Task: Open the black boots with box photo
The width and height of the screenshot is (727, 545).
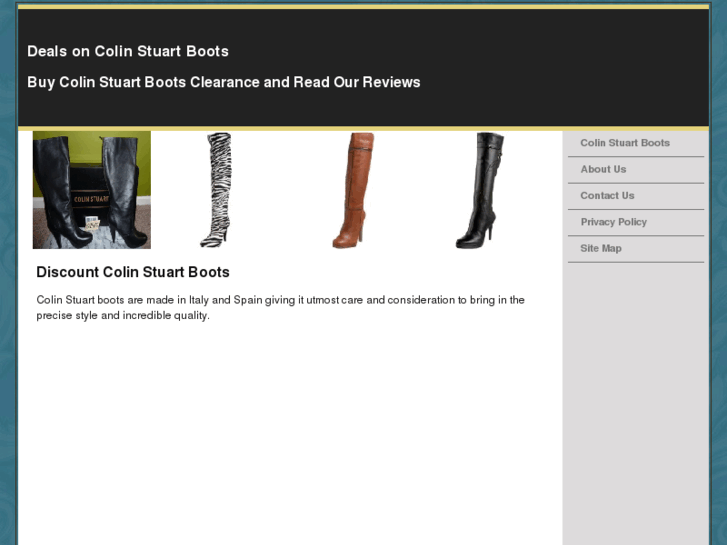Action: point(92,190)
